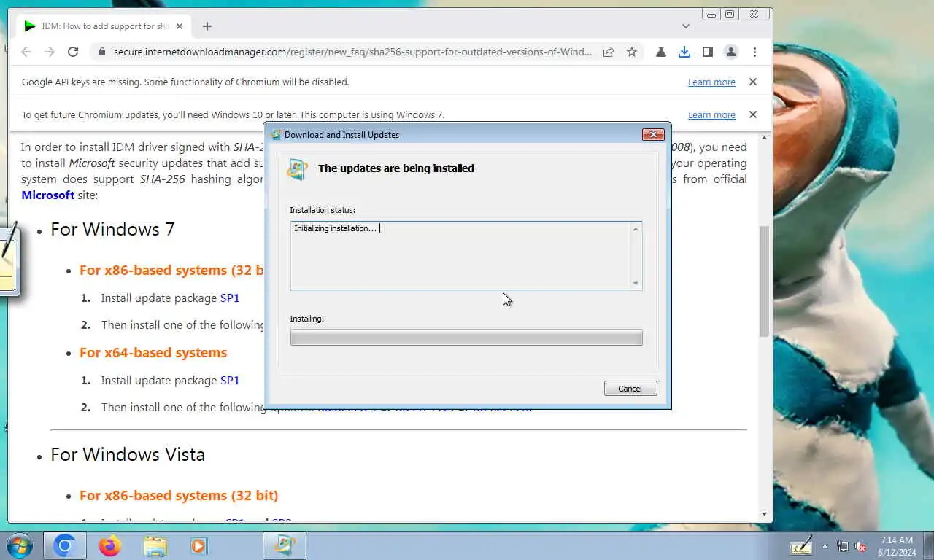This screenshot has width=934, height=560.
Task: Click scroll-up arrow in installation status box
Action: 636,229
